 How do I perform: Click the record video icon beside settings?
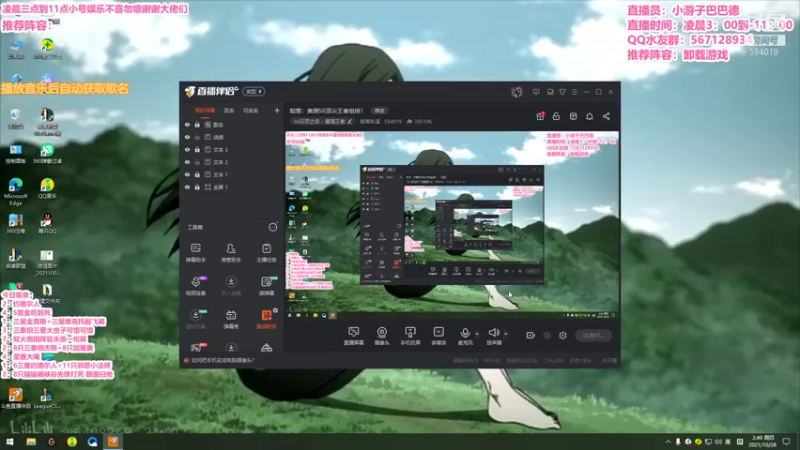click(531, 335)
